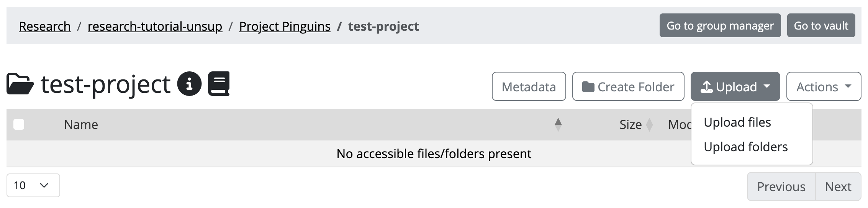Click the upload arrow icon on Upload button
868x208 pixels.
tap(706, 87)
